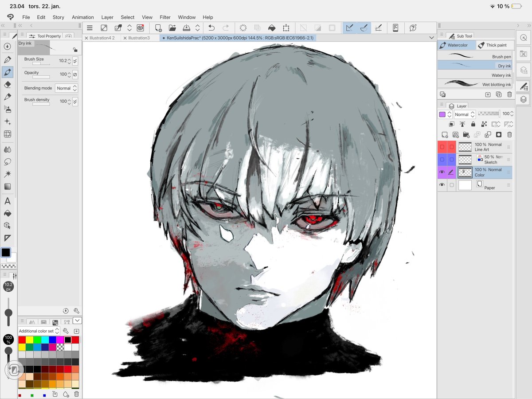532x399 pixels.
Task: Click the Paper layer thumbnail
Action: [x=465, y=185]
